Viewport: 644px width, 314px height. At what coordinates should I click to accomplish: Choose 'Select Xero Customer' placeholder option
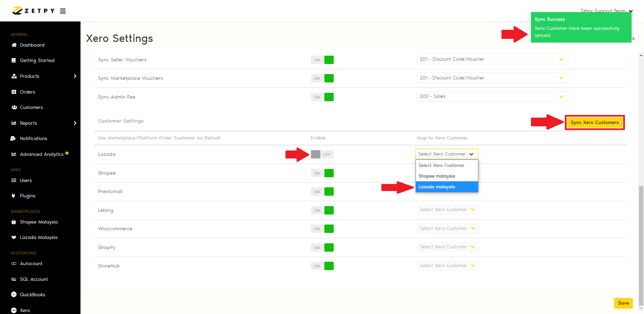point(447,166)
